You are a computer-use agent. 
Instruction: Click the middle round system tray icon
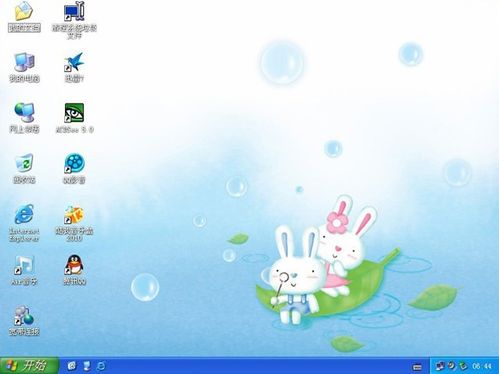pos(452,366)
